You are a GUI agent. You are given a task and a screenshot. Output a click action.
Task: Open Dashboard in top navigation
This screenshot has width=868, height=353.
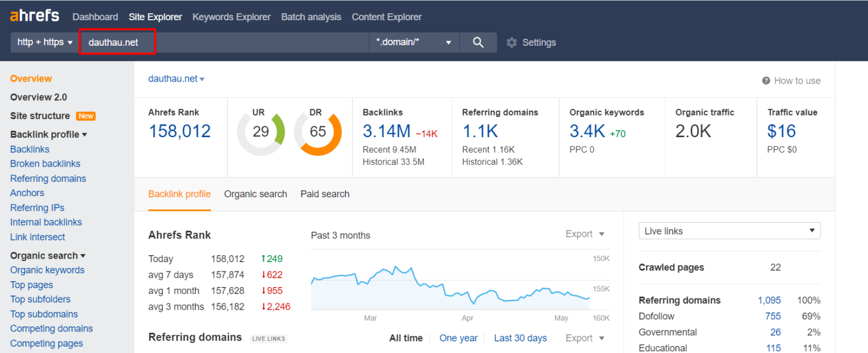(x=95, y=17)
